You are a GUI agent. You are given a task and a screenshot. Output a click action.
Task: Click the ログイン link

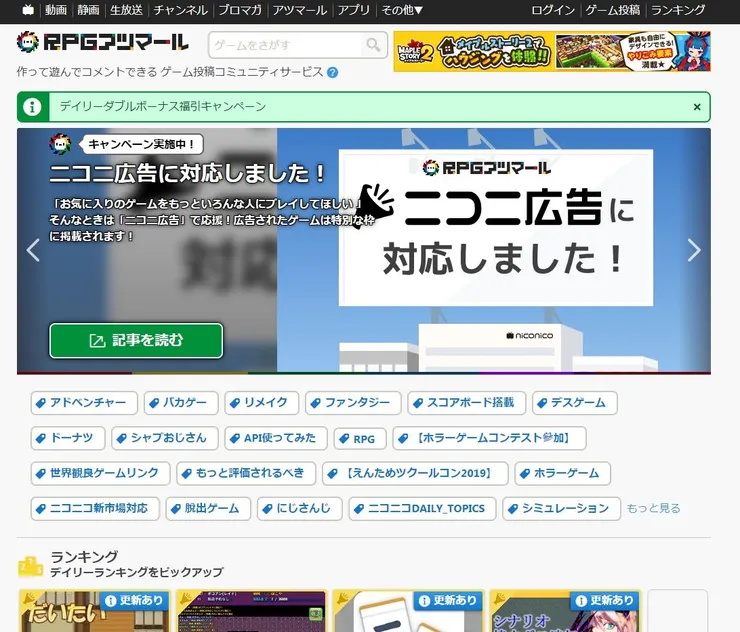(x=553, y=10)
